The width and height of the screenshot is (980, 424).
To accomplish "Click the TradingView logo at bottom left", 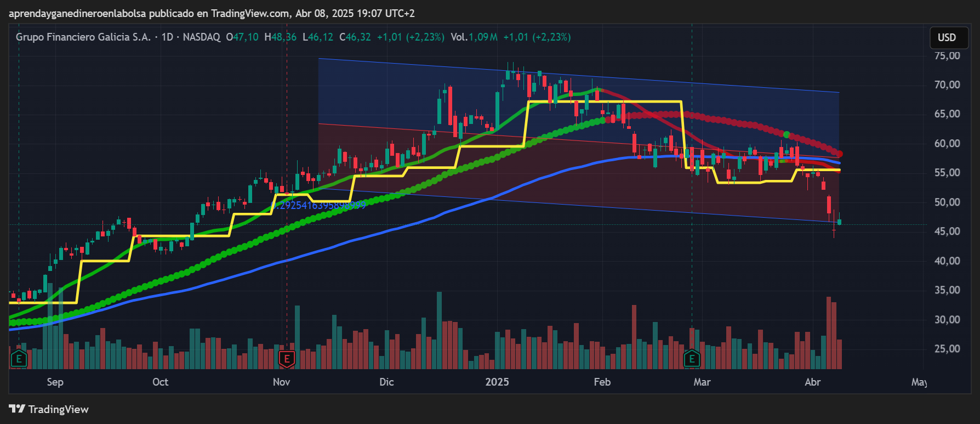I will point(49,409).
